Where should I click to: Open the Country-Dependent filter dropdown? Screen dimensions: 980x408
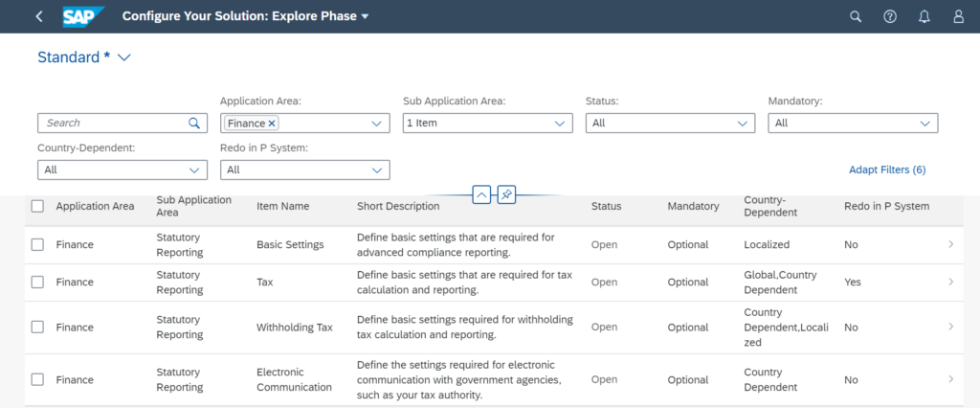tap(193, 170)
